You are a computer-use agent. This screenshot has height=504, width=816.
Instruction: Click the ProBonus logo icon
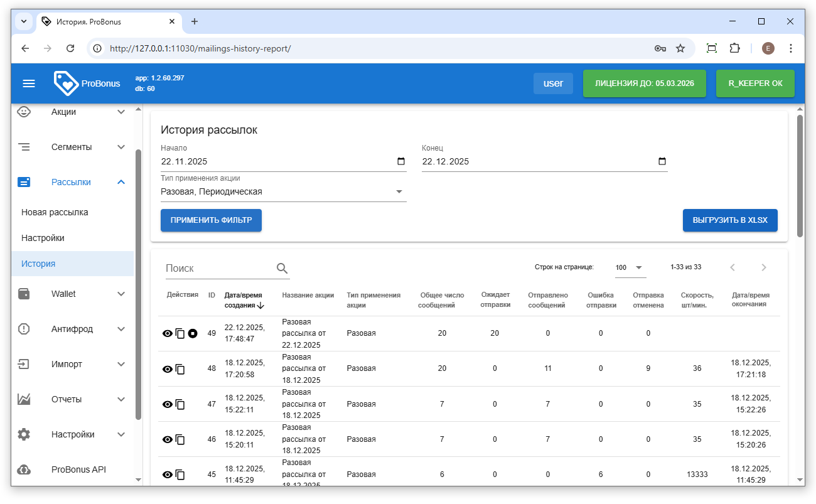(66, 83)
